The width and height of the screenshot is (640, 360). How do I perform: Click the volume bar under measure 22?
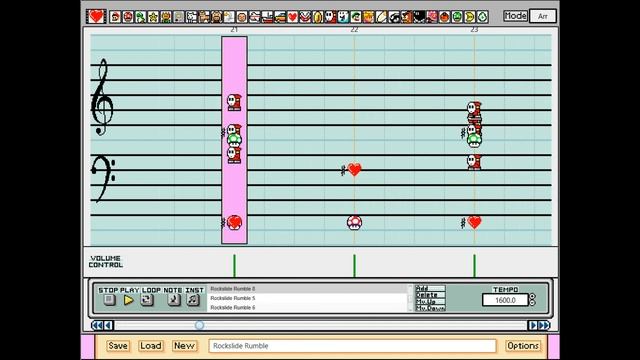click(x=354, y=266)
